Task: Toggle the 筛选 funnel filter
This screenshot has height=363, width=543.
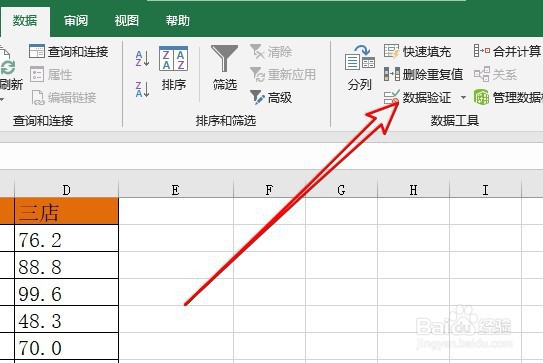Action: click(x=224, y=58)
